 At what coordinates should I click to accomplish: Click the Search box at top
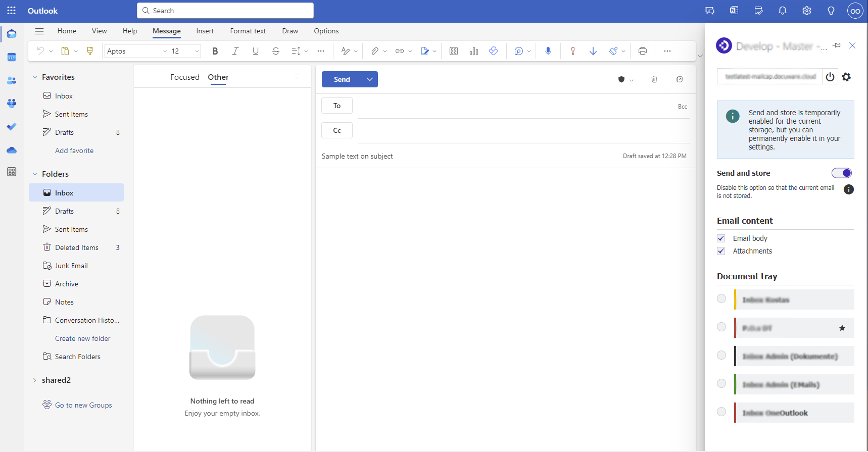click(x=225, y=11)
